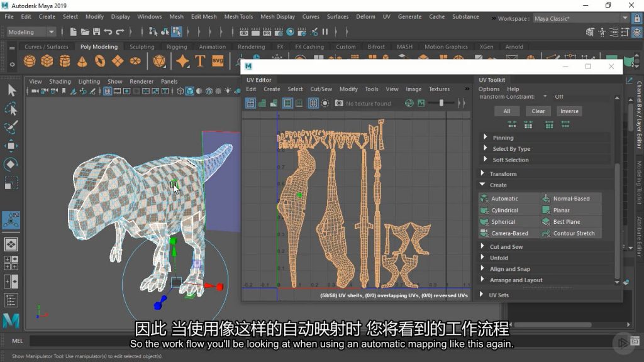Activate the Paint selection tool
This screenshot has width=644, height=362.
pyautogui.click(x=11, y=127)
